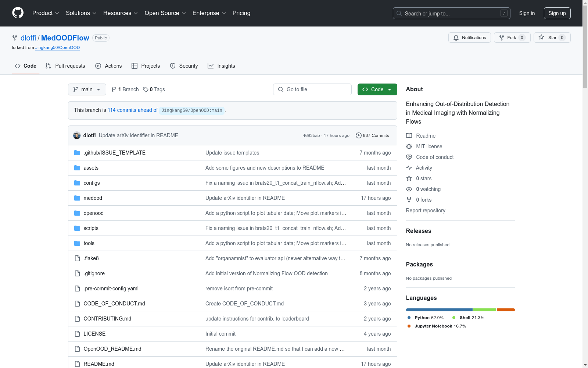Click the .github/ISSUE_TEMPLATE folder icon

coord(77,153)
